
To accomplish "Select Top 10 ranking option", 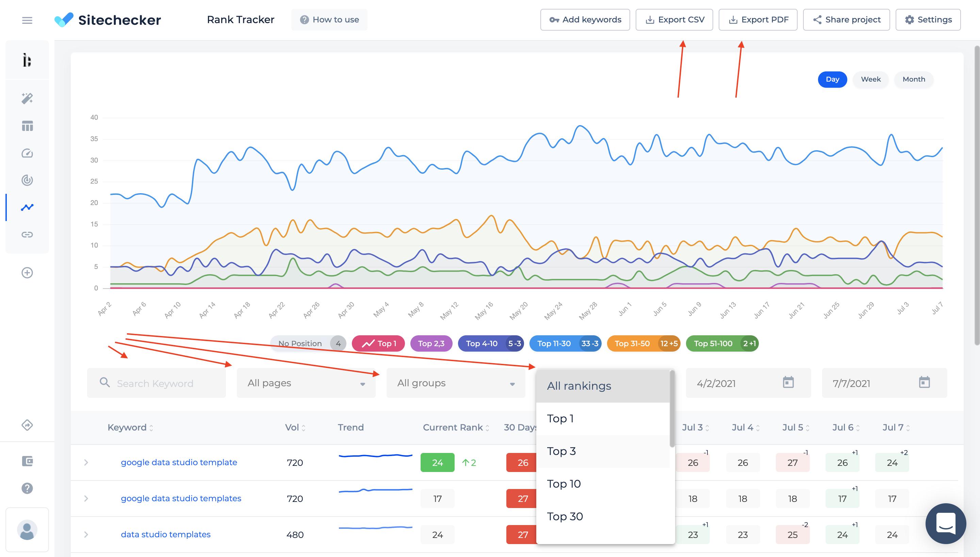I will (603, 484).
